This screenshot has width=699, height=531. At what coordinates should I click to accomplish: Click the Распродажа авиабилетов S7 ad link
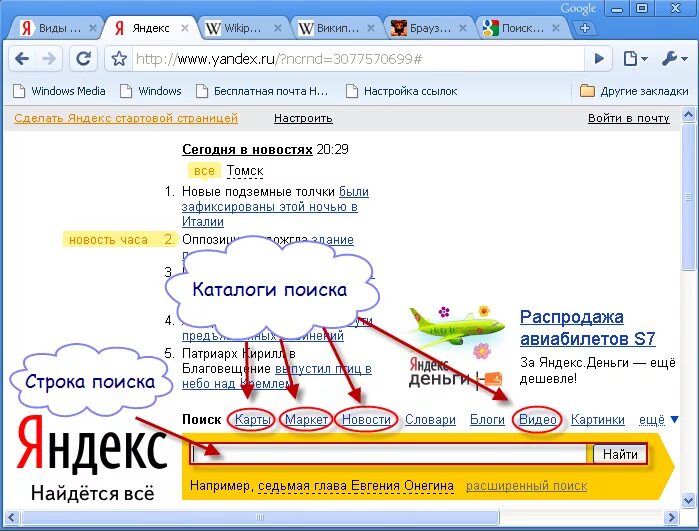coord(587,328)
